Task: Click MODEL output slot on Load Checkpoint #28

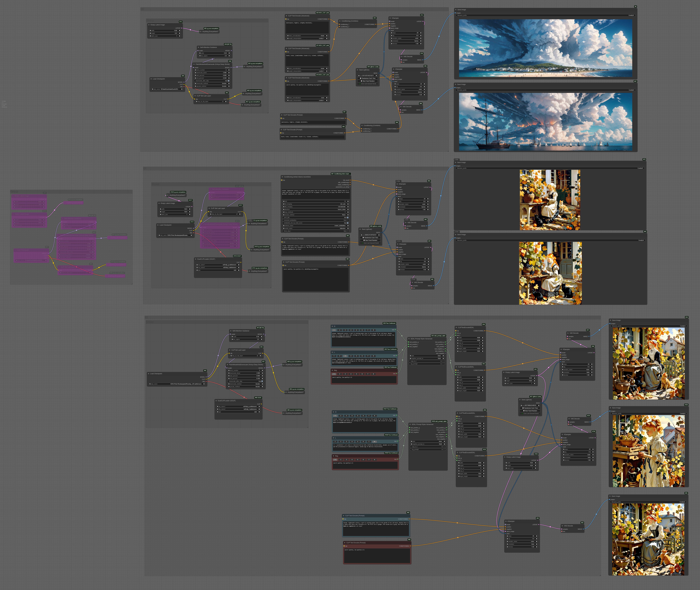Action: [x=184, y=82]
